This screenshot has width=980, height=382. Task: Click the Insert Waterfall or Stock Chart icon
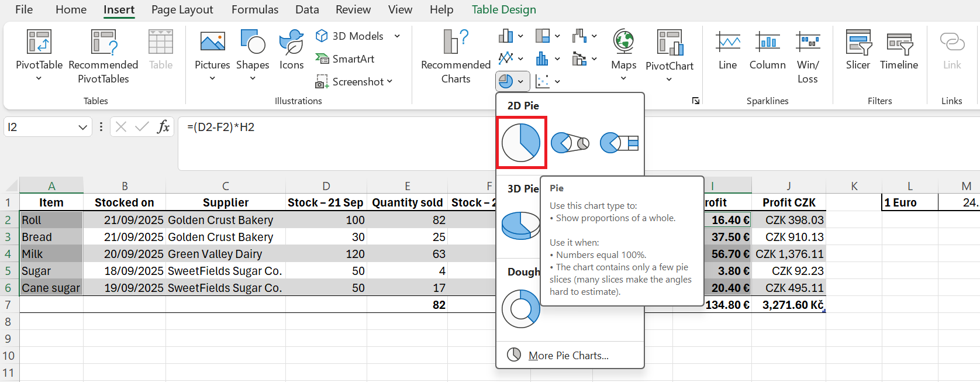(x=579, y=36)
